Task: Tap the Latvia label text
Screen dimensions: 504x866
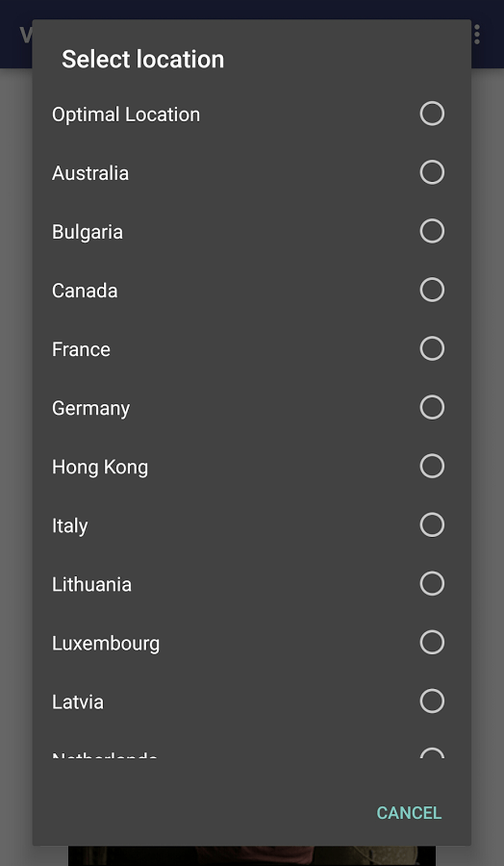Action: (x=78, y=702)
